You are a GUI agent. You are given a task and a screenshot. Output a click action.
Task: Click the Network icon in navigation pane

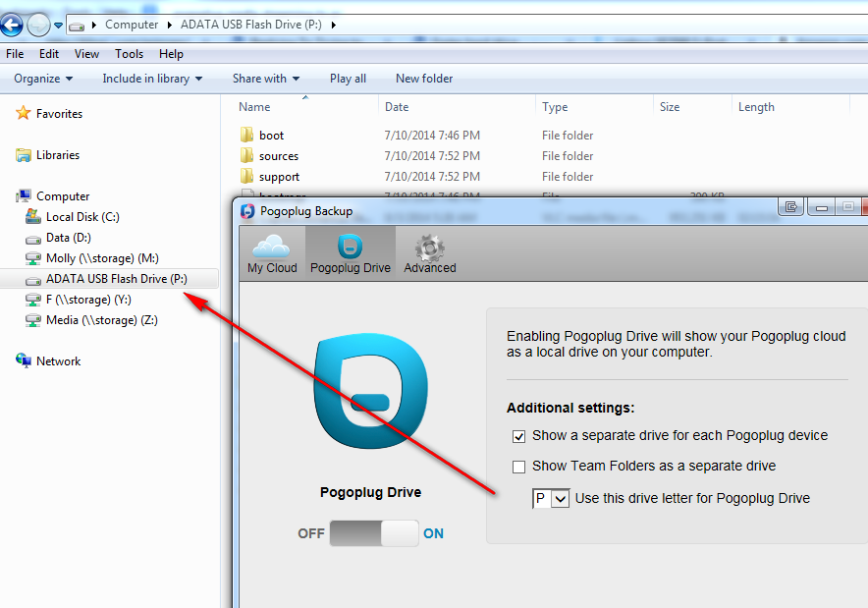24,361
